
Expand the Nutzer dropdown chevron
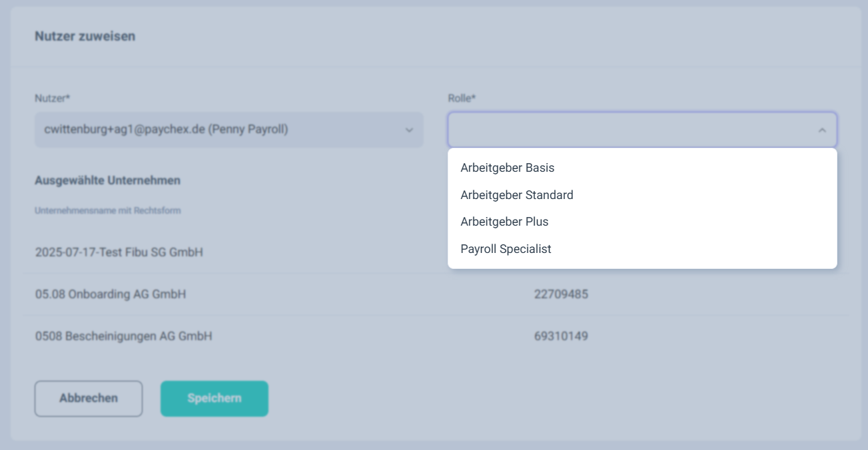[409, 130]
